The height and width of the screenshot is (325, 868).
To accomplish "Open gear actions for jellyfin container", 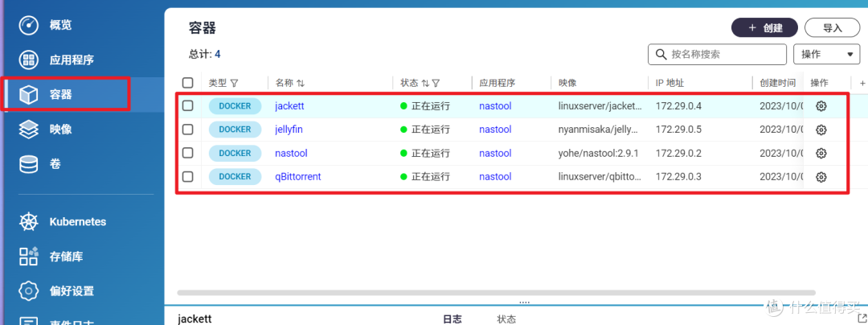I will point(821,130).
